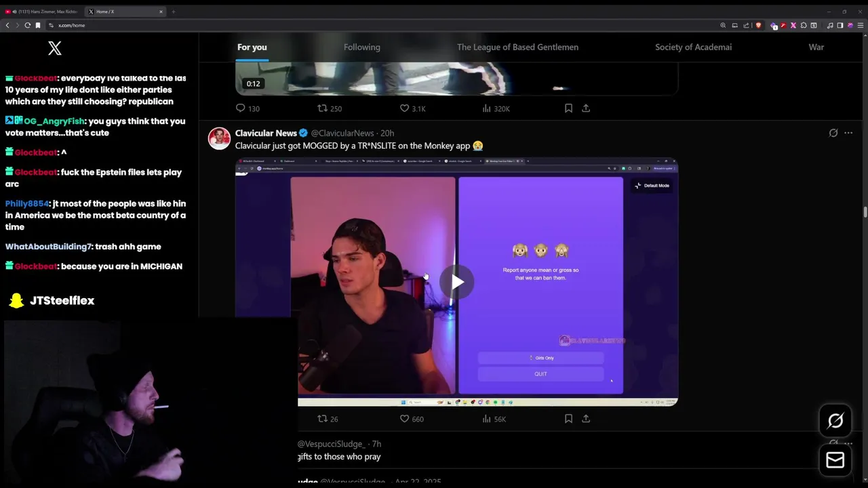Repost the post with 250 reposts
Image resolution: width=868 pixels, height=488 pixels.
click(x=330, y=108)
